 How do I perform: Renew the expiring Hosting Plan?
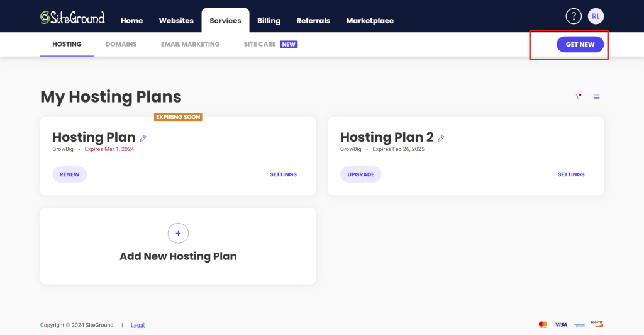point(69,174)
